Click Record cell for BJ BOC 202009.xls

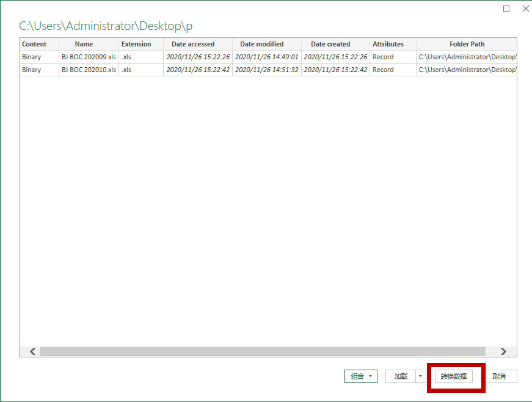tap(393, 57)
